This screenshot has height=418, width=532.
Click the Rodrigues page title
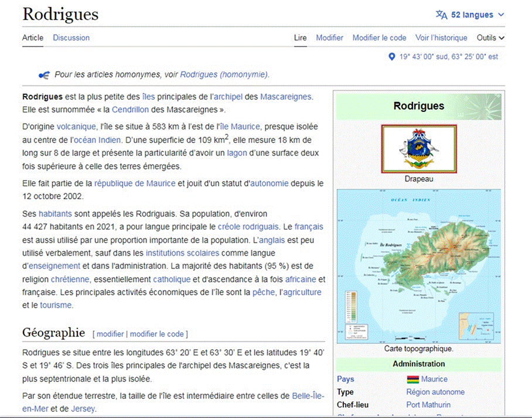tap(60, 14)
